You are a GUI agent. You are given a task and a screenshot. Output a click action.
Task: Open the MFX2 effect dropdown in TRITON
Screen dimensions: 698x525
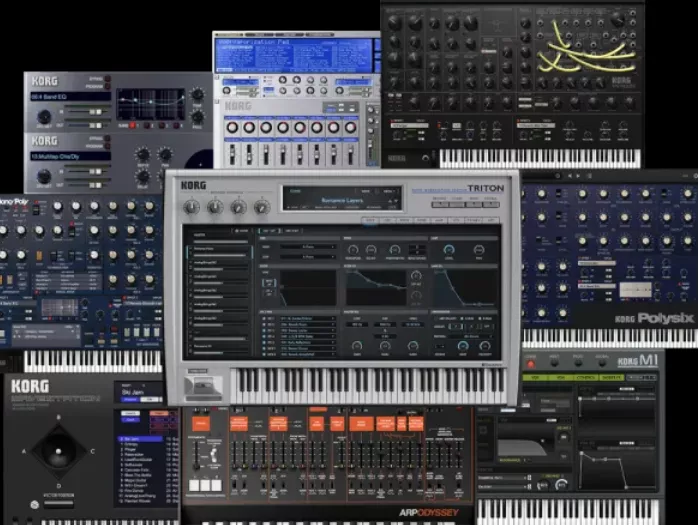tap(307, 354)
